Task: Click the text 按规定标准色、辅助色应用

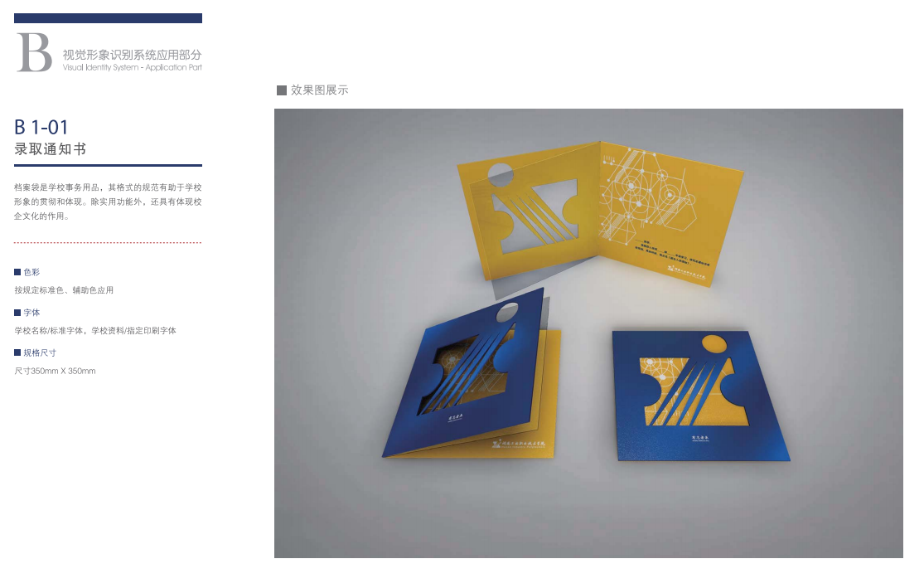Action: (x=64, y=290)
